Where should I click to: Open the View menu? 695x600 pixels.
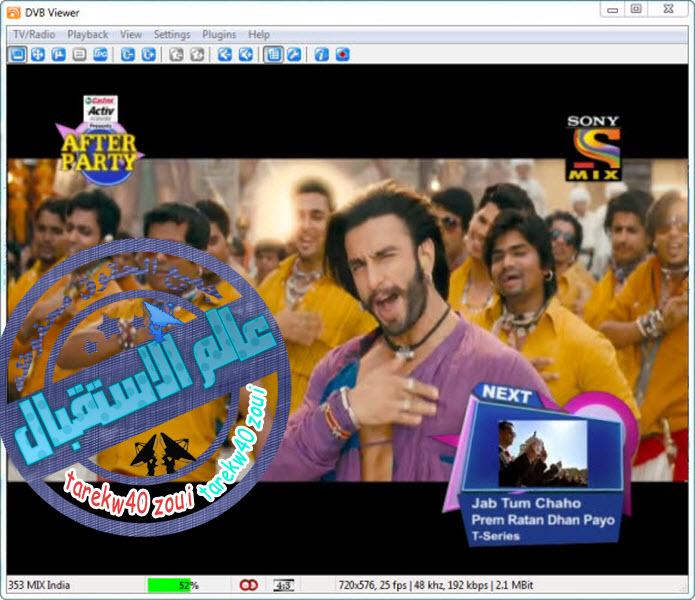click(131, 35)
